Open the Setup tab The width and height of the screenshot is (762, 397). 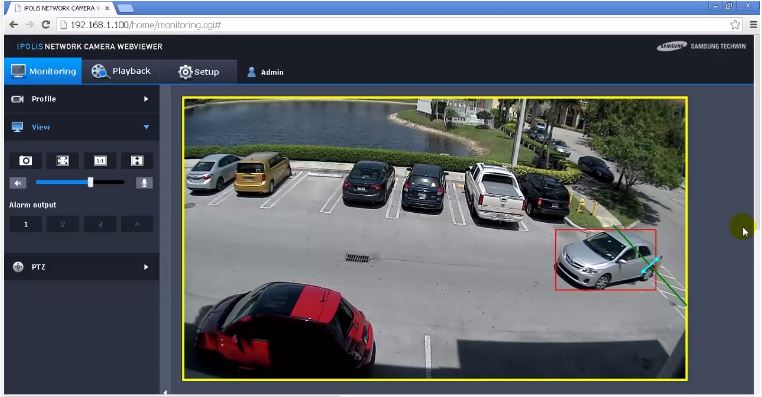198,71
